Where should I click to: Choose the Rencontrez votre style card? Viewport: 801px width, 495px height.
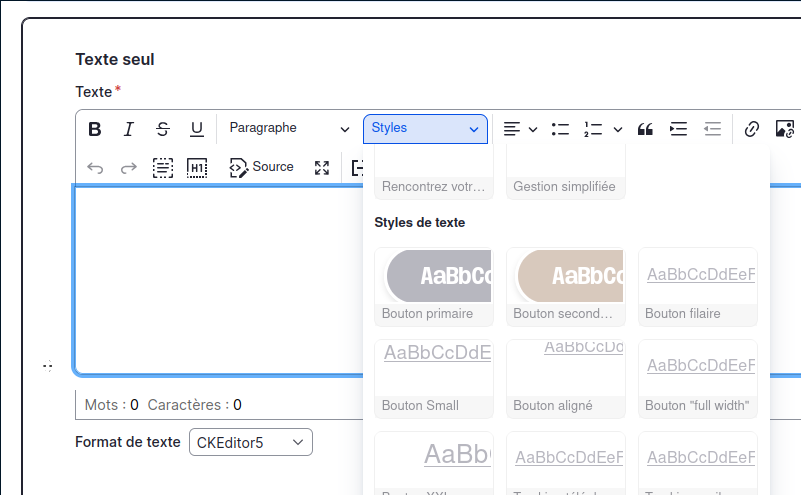pyautogui.click(x=434, y=172)
